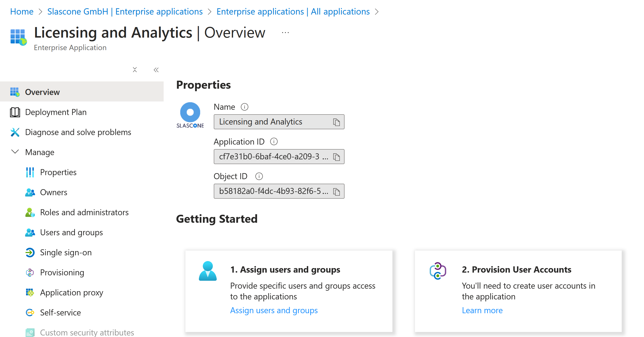644x337 pixels.
Task: Copy the Name field value
Action: pos(336,122)
